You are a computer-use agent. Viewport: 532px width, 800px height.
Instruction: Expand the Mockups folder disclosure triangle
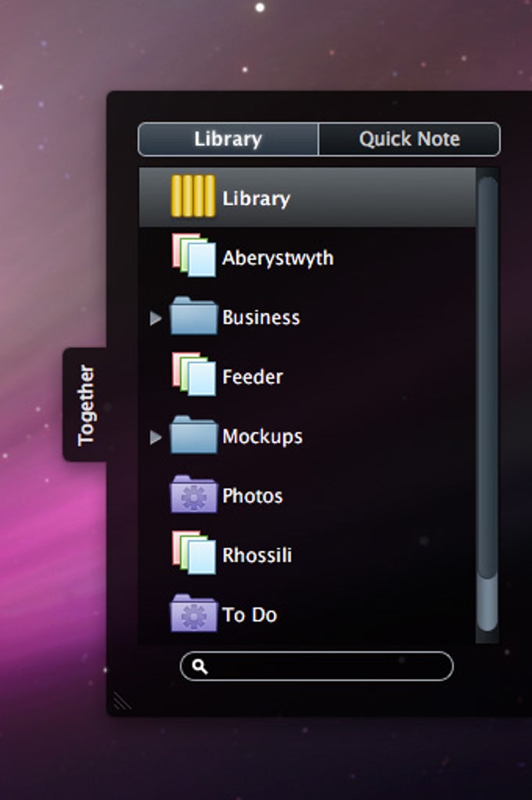click(156, 438)
